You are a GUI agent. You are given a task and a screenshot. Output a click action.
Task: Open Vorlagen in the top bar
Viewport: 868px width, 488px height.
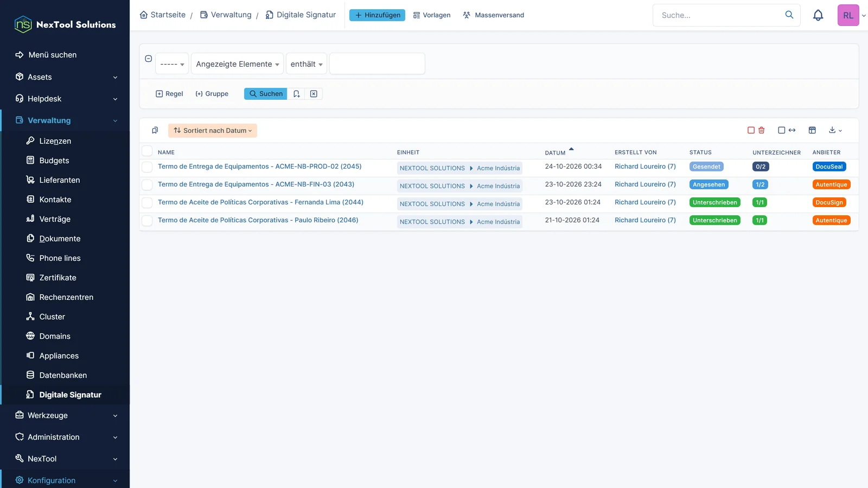432,15
